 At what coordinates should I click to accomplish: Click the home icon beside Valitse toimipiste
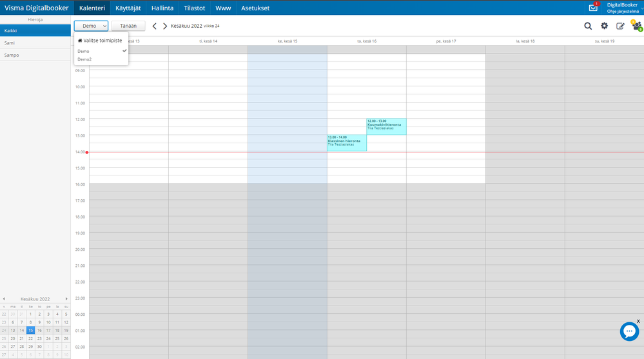point(80,40)
